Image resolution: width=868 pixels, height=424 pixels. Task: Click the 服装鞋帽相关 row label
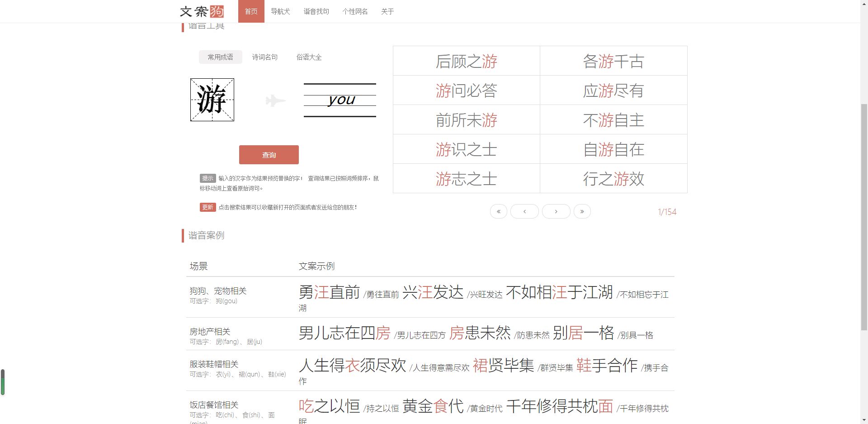coord(214,364)
